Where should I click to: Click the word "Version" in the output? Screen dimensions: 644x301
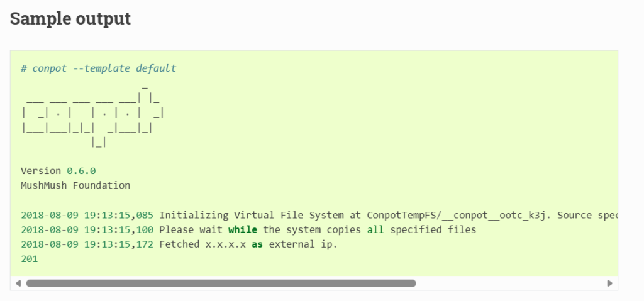click(41, 171)
